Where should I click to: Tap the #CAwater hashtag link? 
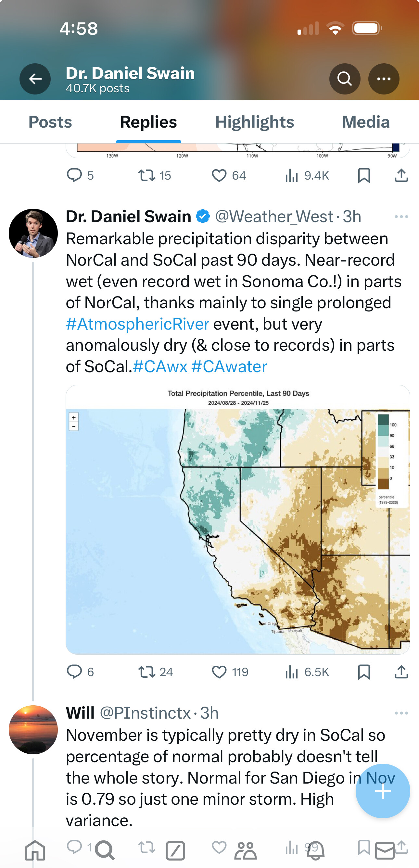tap(229, 367)
